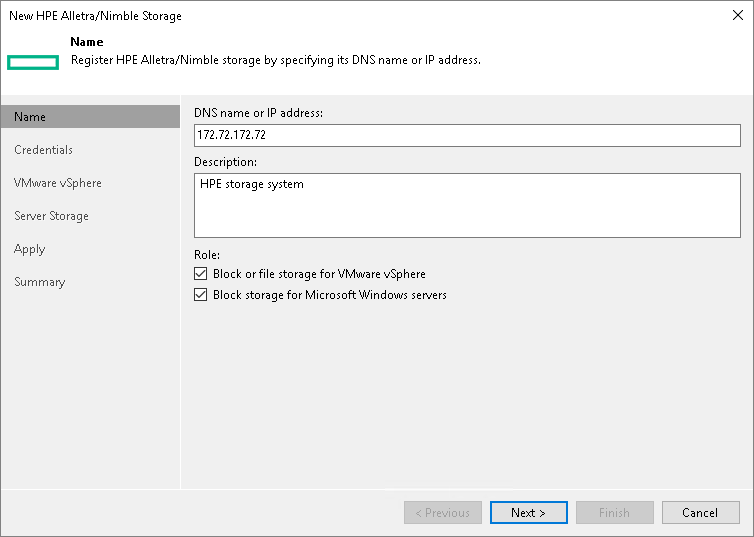Select the Name wizard step
This screenshot has height=537, width=754.
click(x=90, y=117)
